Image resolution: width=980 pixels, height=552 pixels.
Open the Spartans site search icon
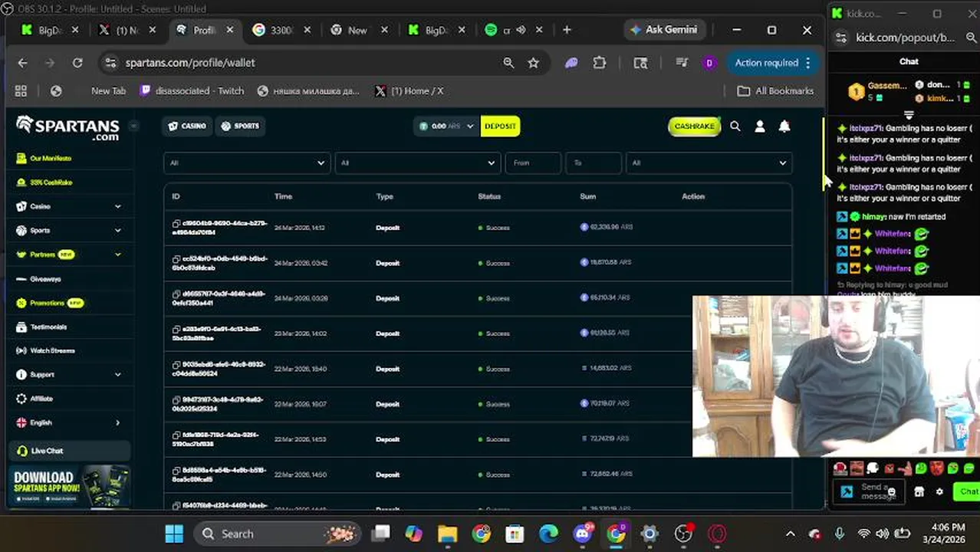click(x=735, y=127)
